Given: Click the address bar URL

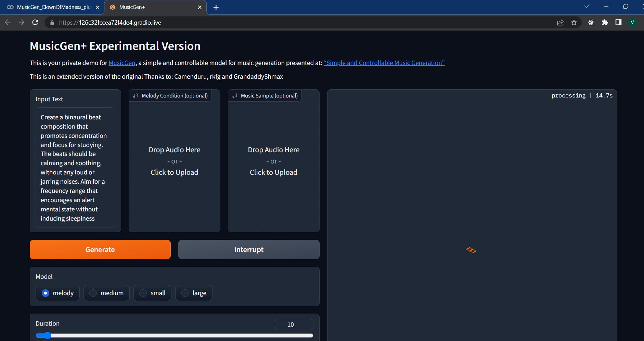Looking at the screenshot, I should 110,23.
